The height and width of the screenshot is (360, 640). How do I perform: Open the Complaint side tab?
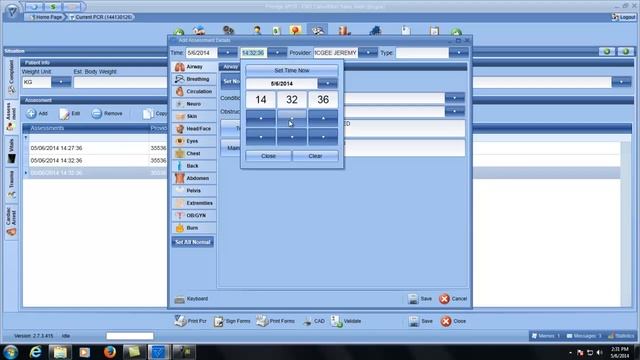click(x=11, y=77)
